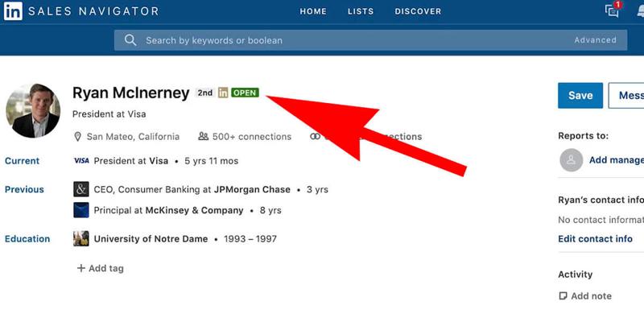Open the DISCOVER menu item
This screenshot has width=644, height=322.
tap(418, 12)
